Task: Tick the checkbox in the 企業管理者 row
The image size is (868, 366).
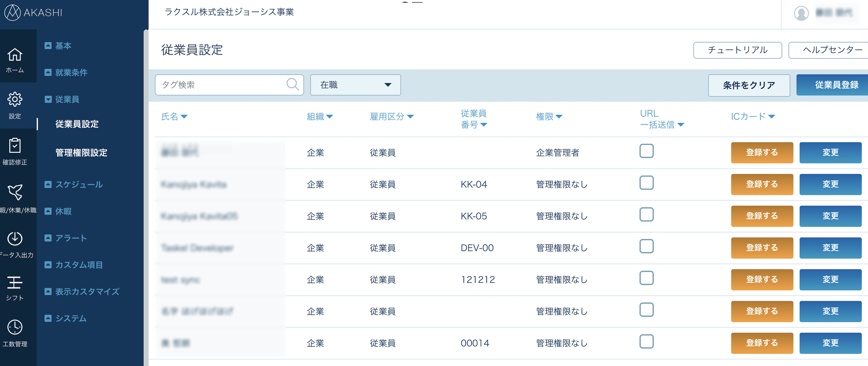Action: pos(646,151)
